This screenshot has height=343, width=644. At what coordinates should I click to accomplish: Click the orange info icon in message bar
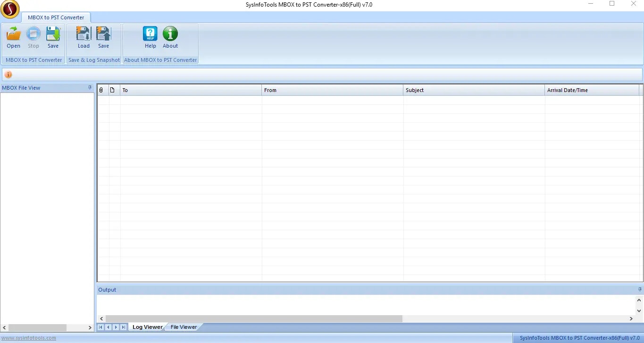[8, 75]
